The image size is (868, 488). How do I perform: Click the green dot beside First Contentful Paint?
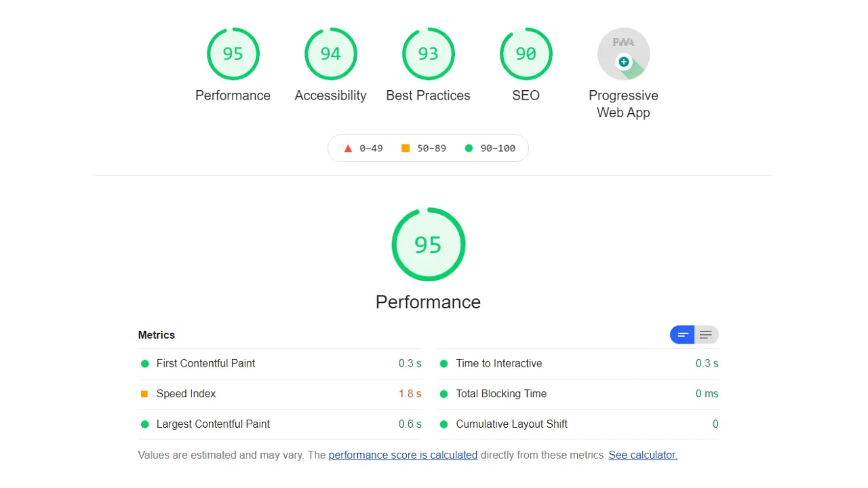click(144, 363)
